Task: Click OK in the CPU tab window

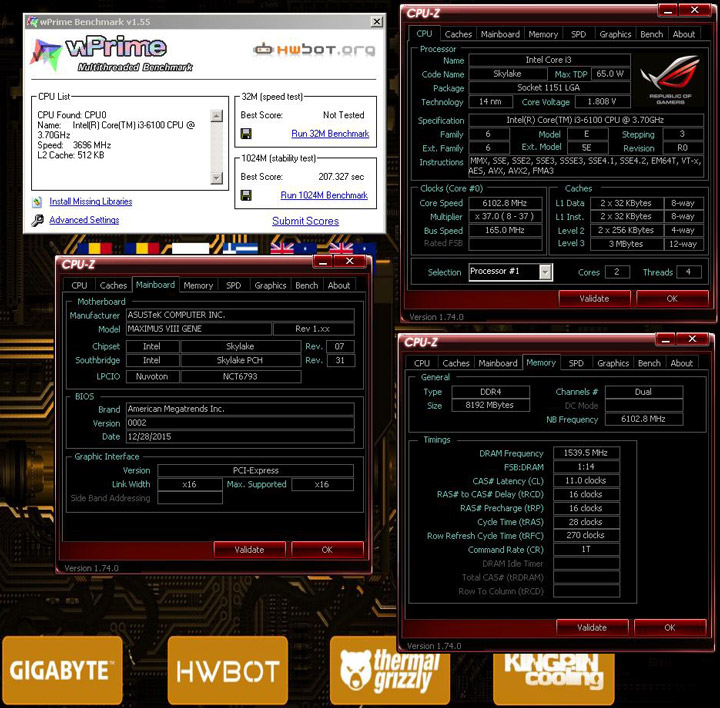Action: coord(672,298)
